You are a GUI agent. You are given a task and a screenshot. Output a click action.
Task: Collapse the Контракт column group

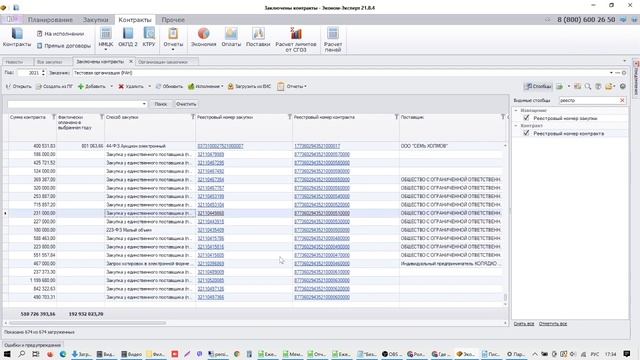(x=516, y=126)
